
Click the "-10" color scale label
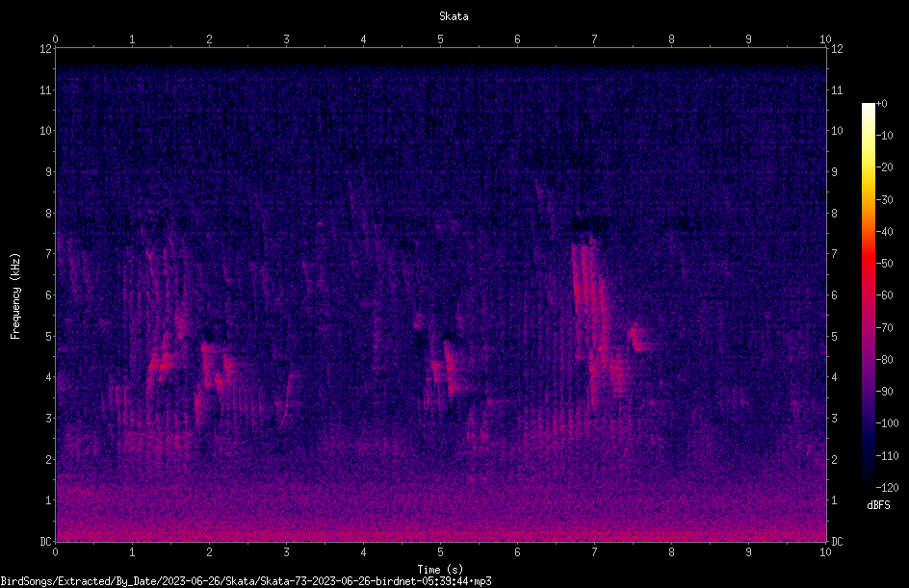point(884,136)
